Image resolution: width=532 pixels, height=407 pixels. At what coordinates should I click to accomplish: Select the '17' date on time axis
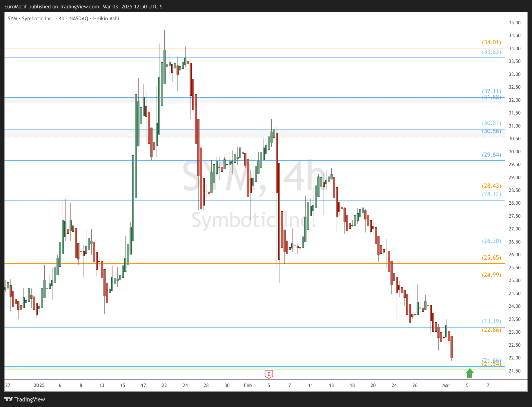pos(144,385)
